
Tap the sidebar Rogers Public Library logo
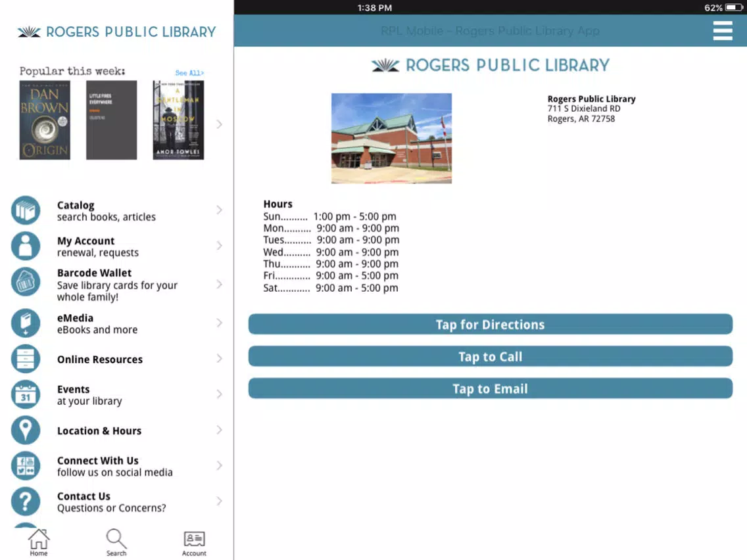point(117,32)
